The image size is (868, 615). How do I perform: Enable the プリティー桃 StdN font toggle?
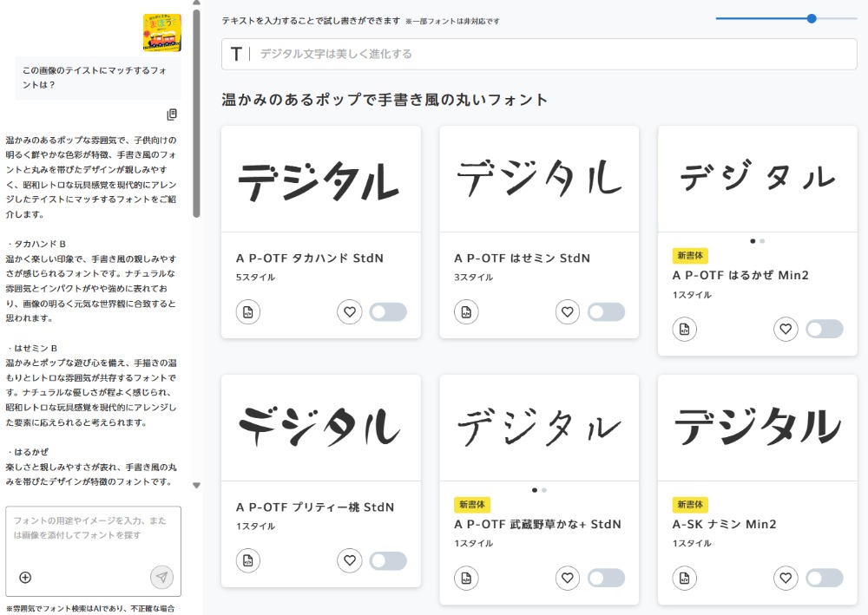[388, 560]
